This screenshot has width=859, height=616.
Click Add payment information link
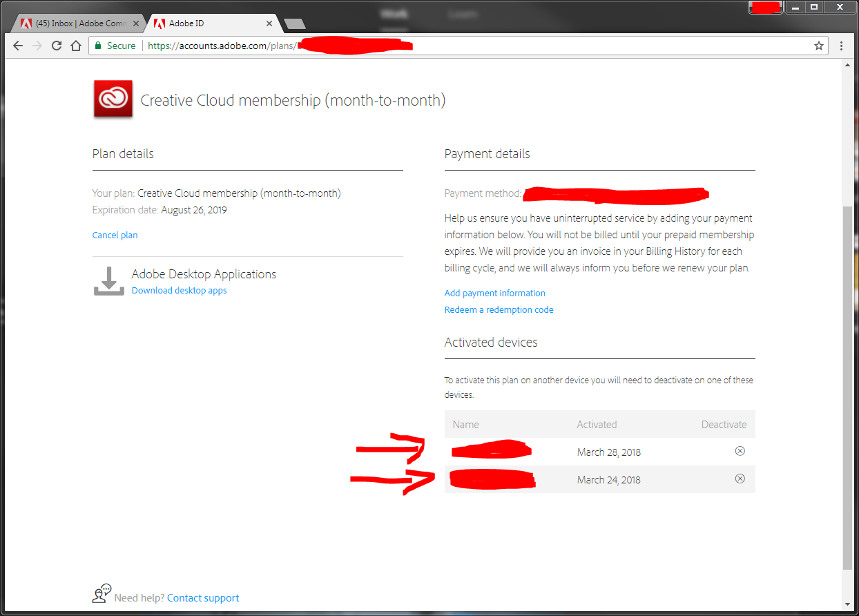(x=495, y=293)
